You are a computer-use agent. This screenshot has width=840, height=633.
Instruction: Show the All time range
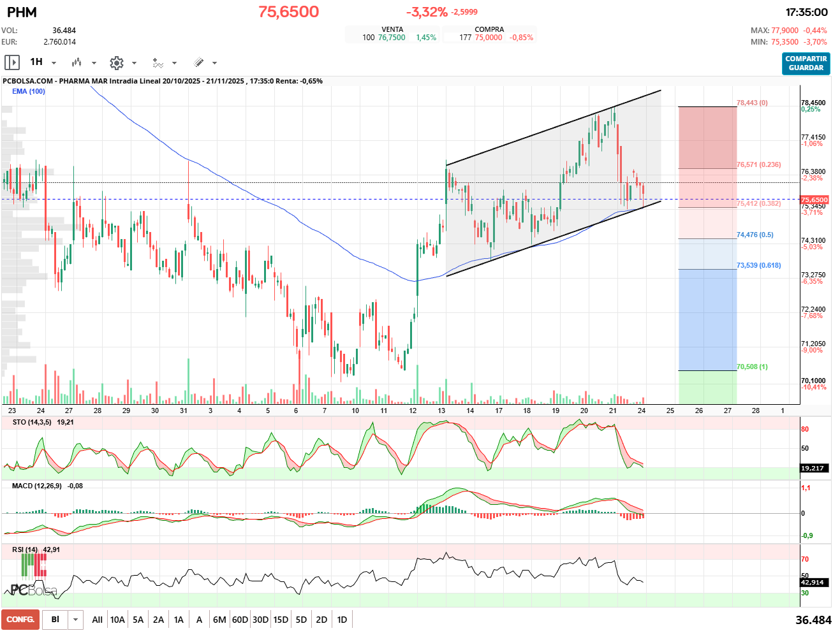point(97,620)
